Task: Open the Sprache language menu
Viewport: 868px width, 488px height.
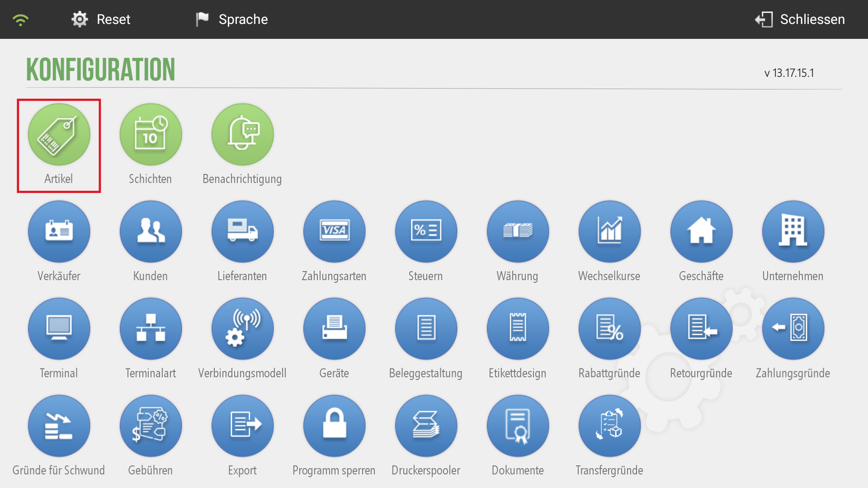Action: (232, 19)
